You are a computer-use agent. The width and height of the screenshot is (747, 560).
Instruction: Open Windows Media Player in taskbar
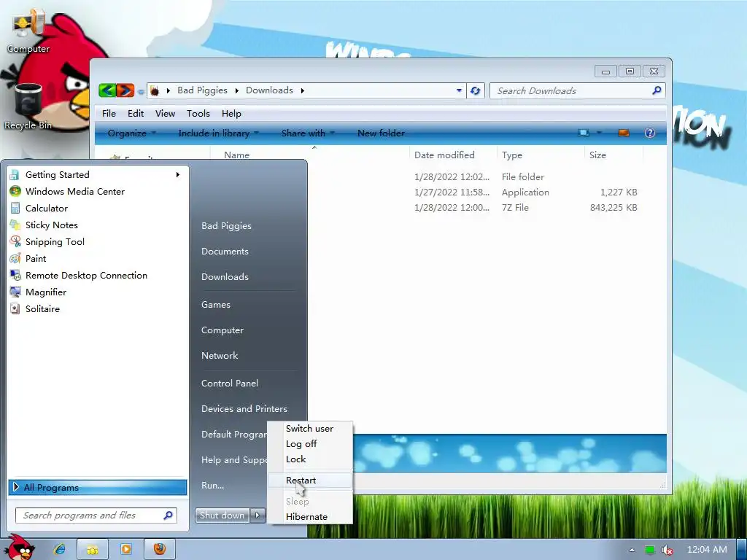tap(126, 549)
